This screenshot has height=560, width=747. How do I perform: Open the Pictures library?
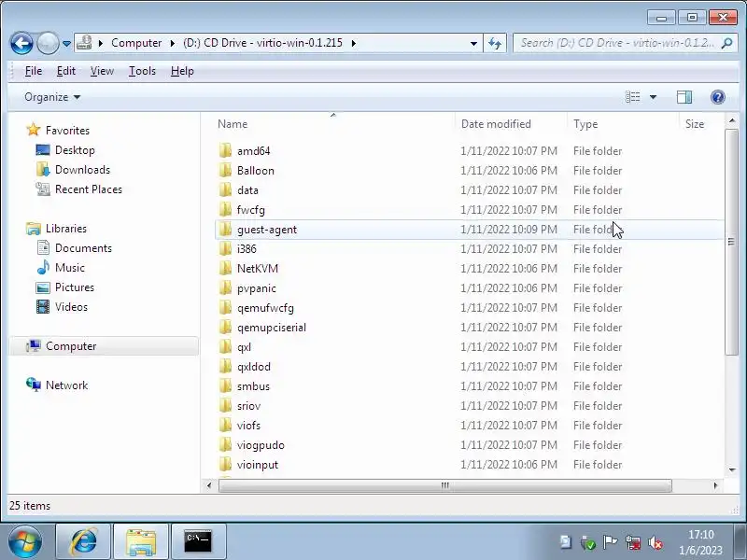pos(75,287)
